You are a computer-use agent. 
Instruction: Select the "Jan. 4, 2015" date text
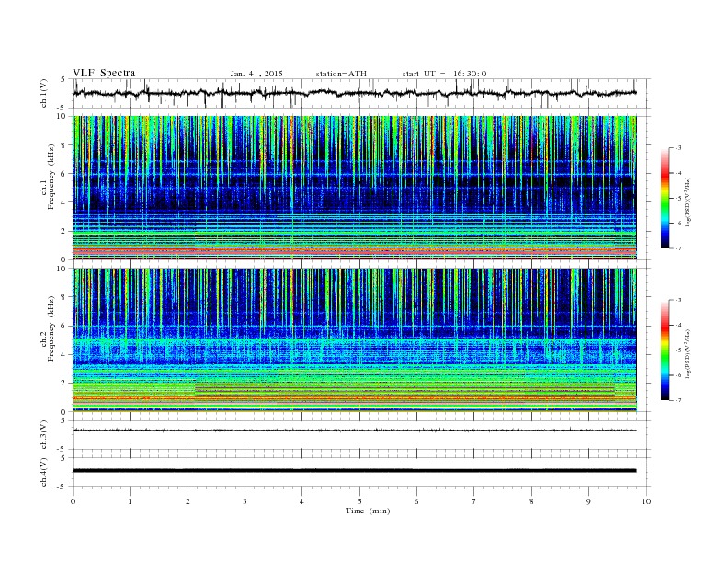[x=256, y=74]
